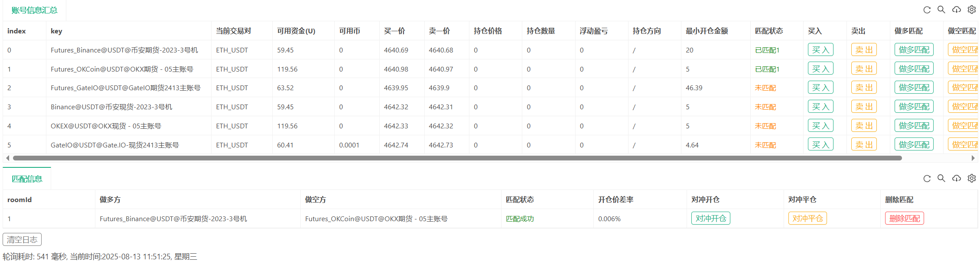Click the 清空日志 button
This screenshot has width=980, height=268.
pos(22,239)
